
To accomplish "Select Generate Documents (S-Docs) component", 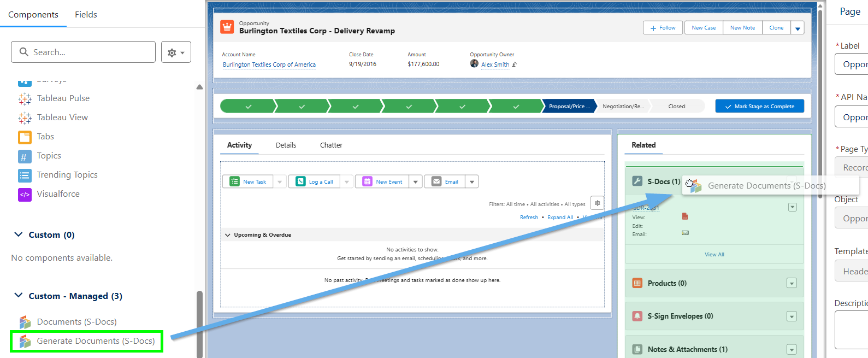I will (95, 341).
